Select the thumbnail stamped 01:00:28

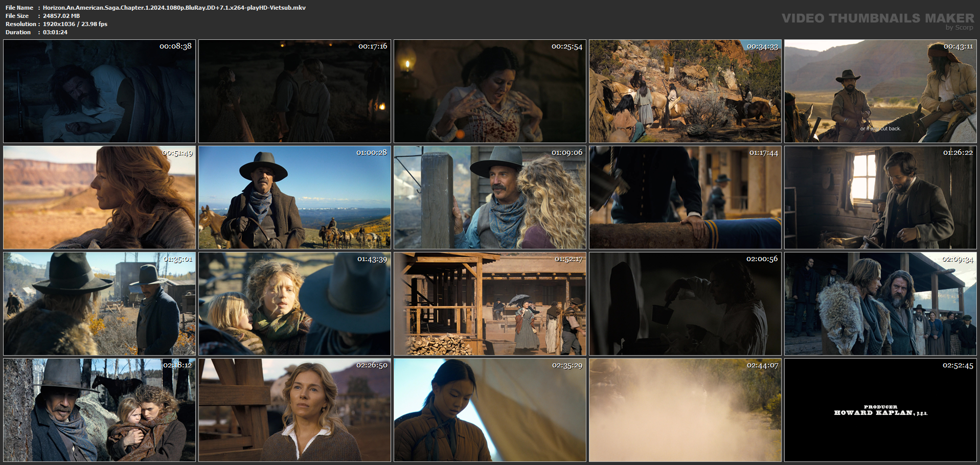pyautogui.click(x=294, y=198)
